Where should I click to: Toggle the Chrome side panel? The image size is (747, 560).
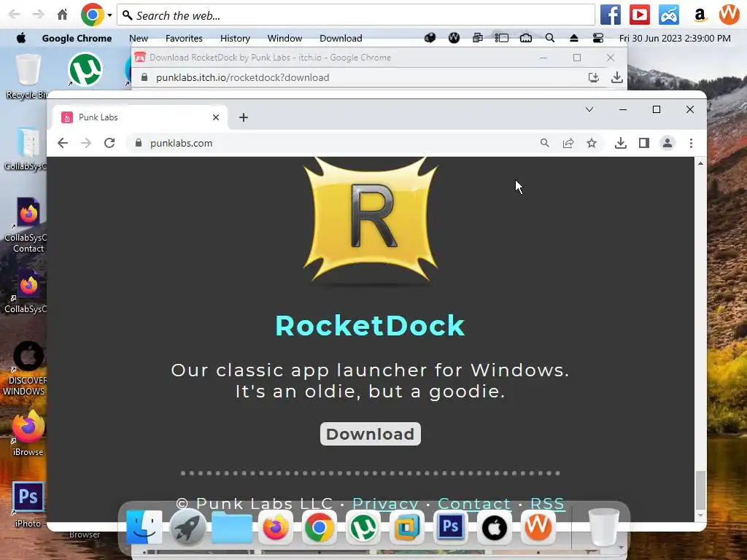pyautogui.click(x=644, y=143)
